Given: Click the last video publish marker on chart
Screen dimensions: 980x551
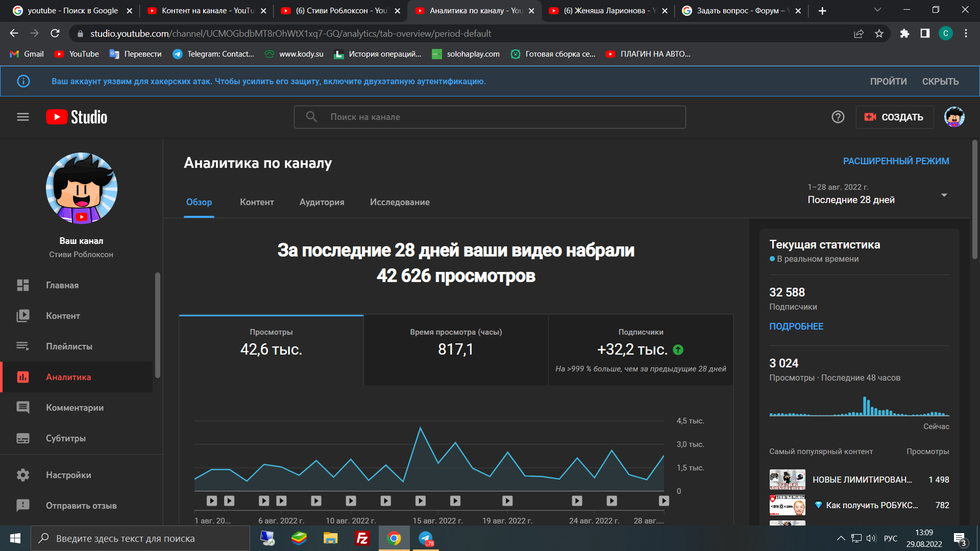Looking at the screenshot, I should (664, 501).
